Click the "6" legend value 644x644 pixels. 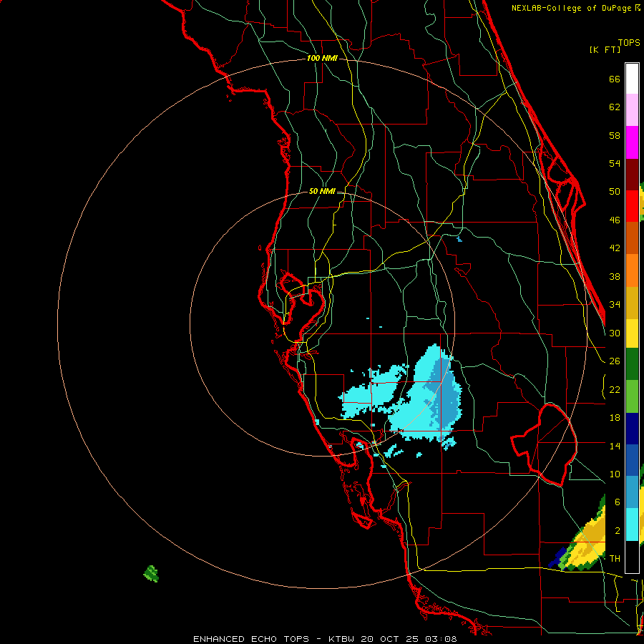(618, 502)
